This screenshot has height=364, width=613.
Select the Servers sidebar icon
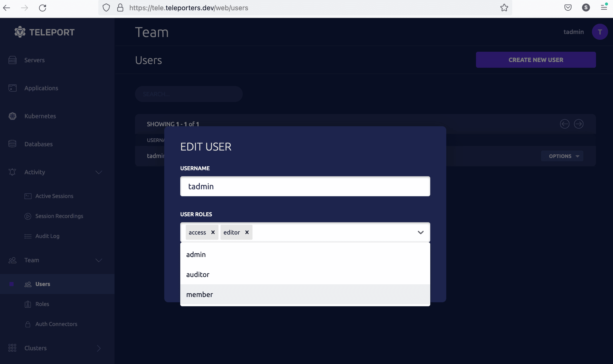[x=12, y=60]
